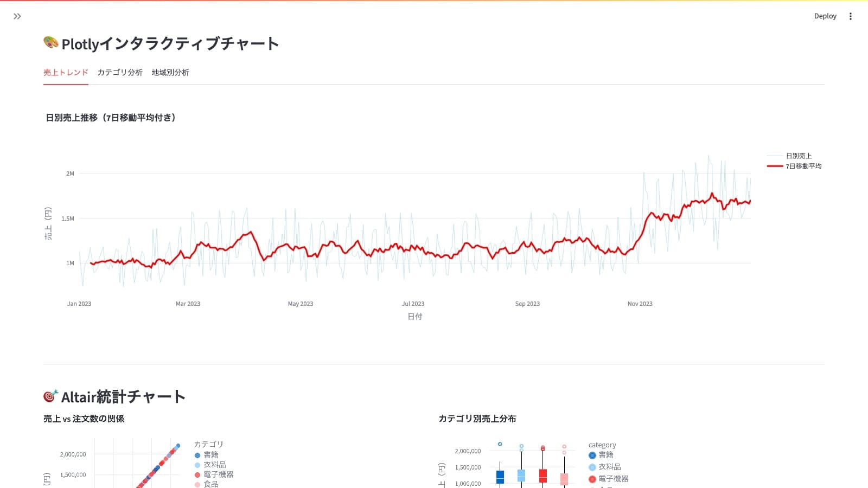Switch to the 地域別分析 tab

(x=170, y=73)
